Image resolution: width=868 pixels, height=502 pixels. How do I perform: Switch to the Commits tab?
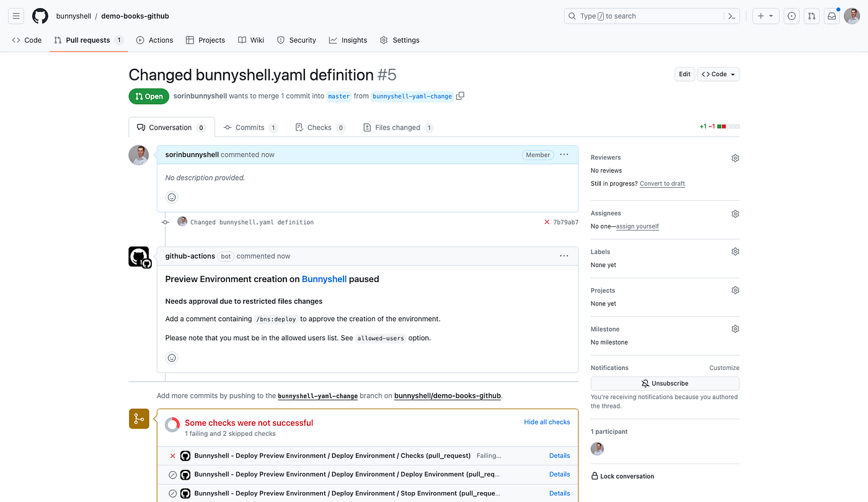(250, 128)
